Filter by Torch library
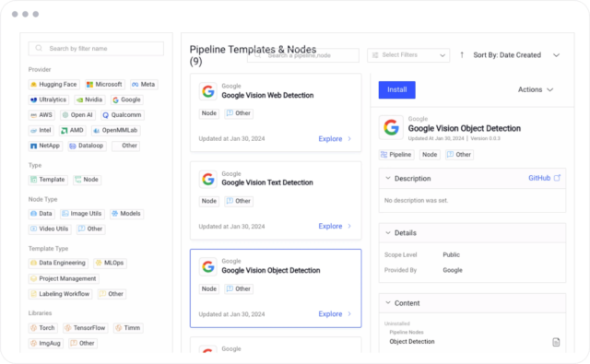This screenshot has width=590, height=364. (x=43, y=328)
